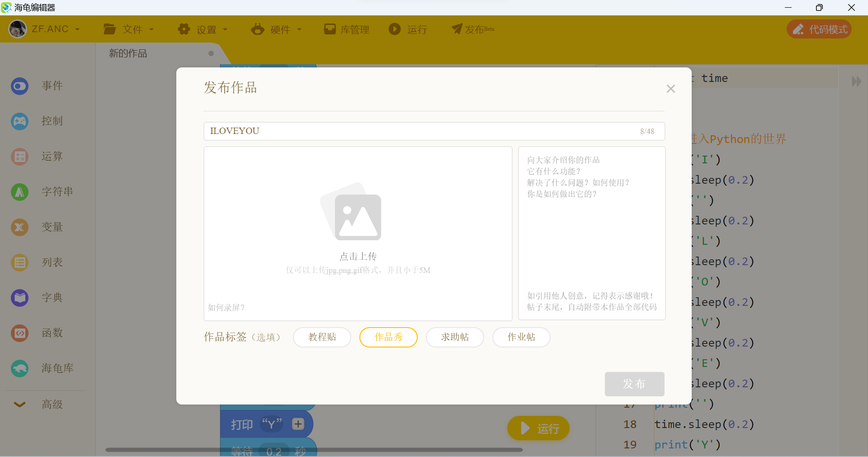The image size is (868, 457).
Task: Open the 运算 operators category icon
Action: click(x=19, y=157)
